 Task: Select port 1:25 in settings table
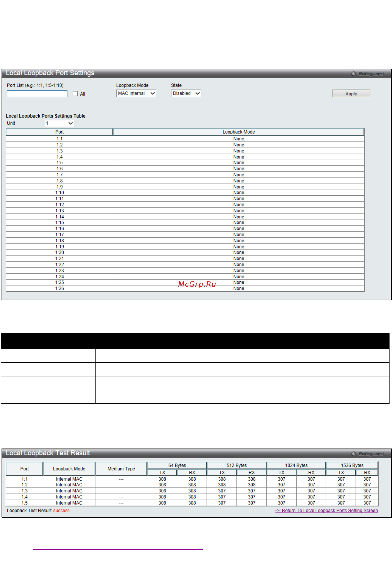59,282
